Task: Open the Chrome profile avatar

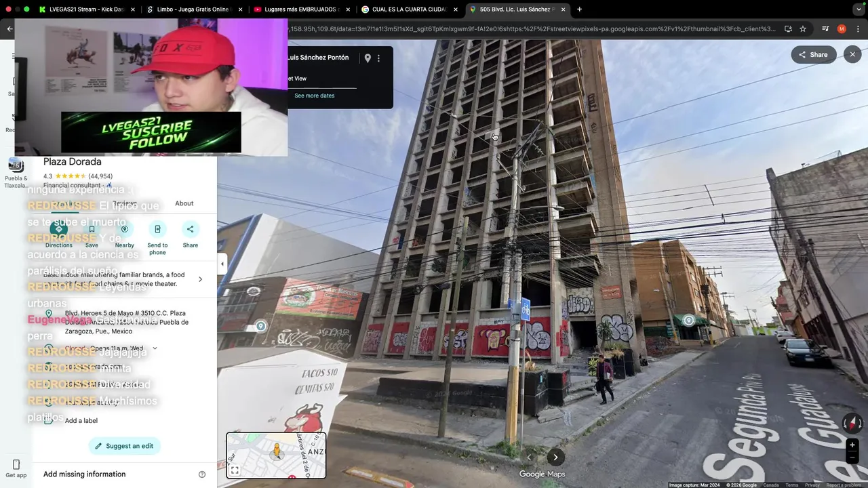Action: (x=842, y=29)
